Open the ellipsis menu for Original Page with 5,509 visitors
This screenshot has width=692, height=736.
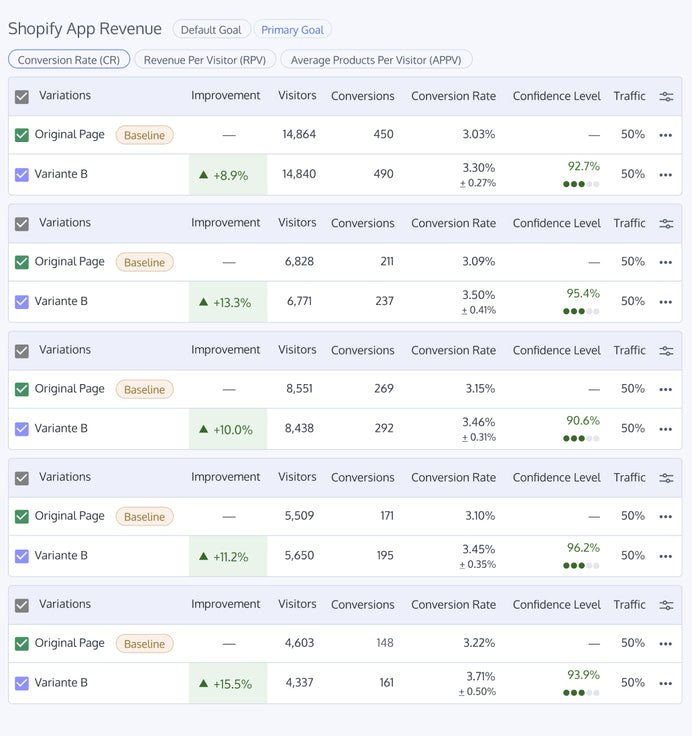[666, 517]
